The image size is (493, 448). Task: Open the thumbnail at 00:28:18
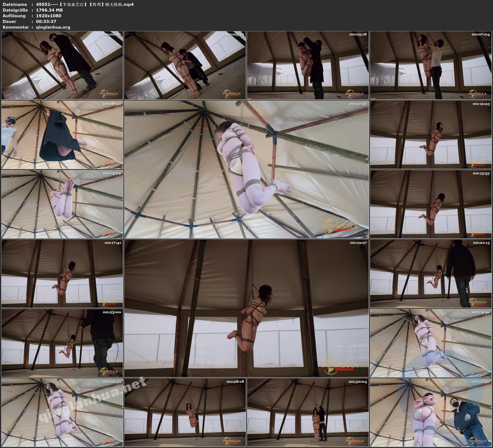pos(185,412)
